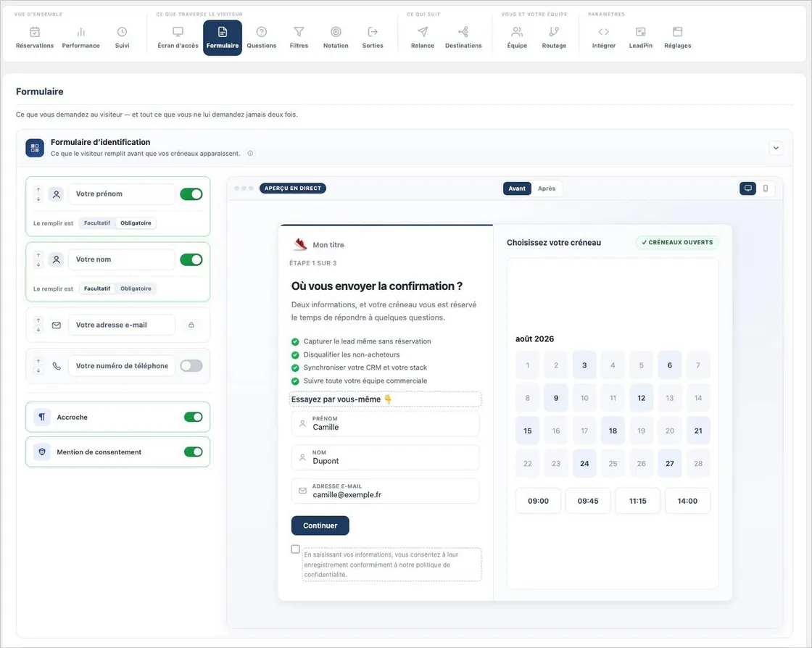This screenshot has width=812, height=648.
Task: Open Destinations in the top navigation
Action: [x=463, y=38]
